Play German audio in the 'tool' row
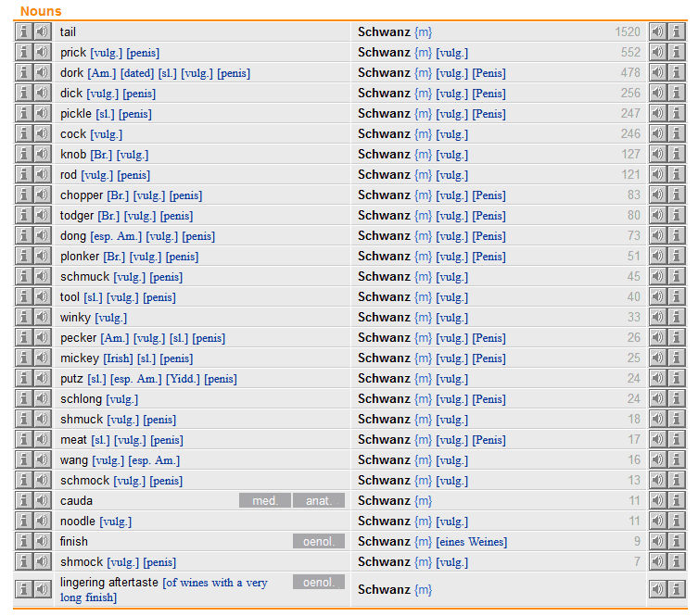698x616 pixels. tap(657, 297)
